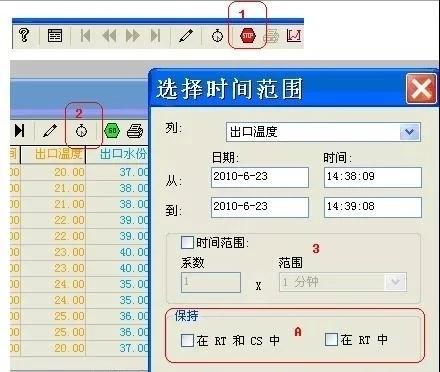Open the 列 dropdown showing 出口温度
This screenshot has height=372, width=440.
click(x=323, y=132)
